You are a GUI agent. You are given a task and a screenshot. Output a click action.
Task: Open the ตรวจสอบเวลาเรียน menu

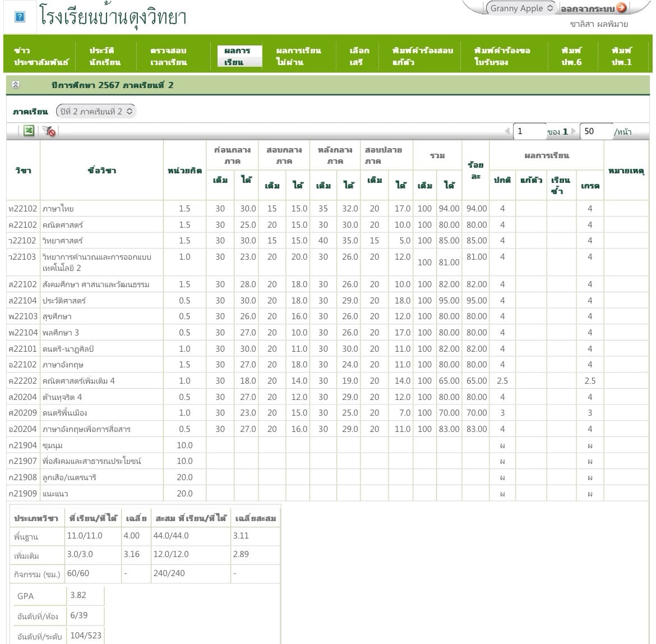click(x=169, y=56)
